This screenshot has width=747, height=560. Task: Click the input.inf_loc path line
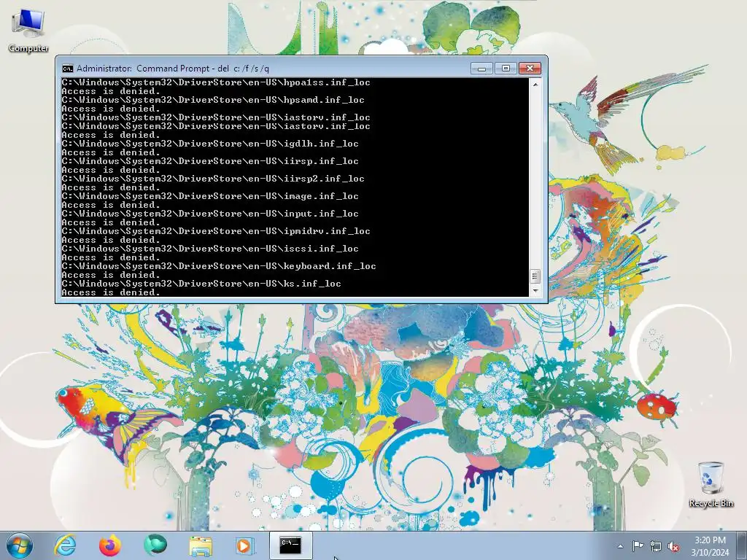tap(210, 214)
